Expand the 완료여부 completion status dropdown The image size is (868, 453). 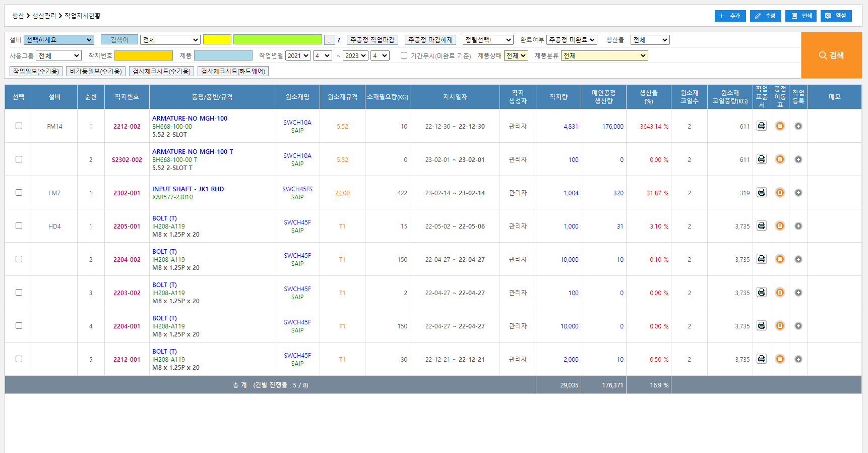572,40
